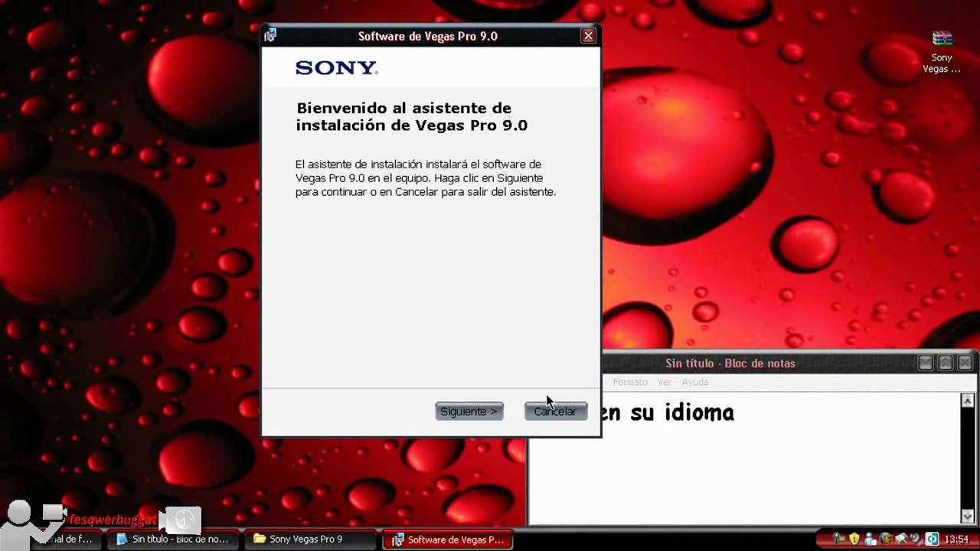Click the green tray icon beside the clock

point(932,539)
